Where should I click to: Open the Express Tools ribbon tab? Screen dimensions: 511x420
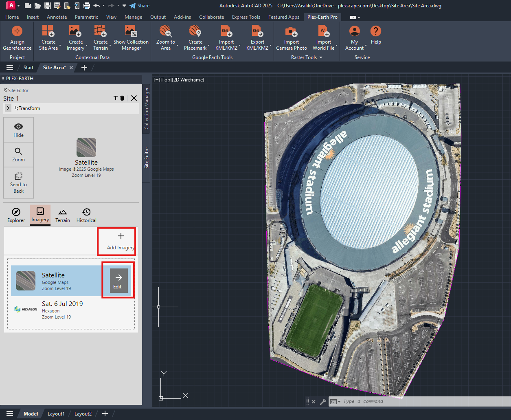(x=246, y=17)
